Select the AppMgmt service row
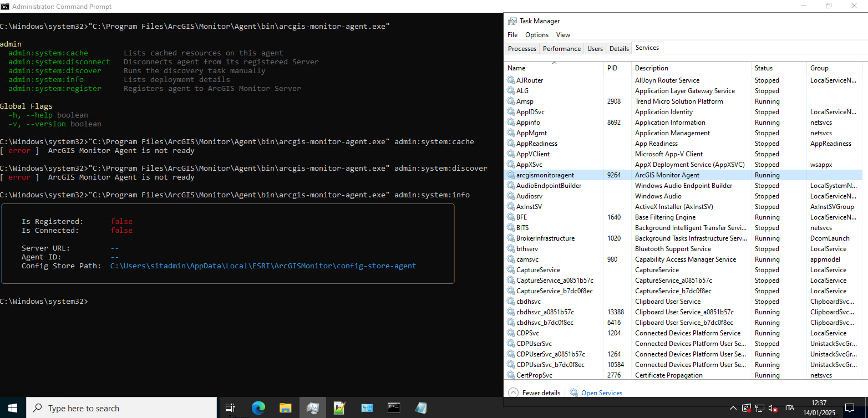 pos(683,133)
